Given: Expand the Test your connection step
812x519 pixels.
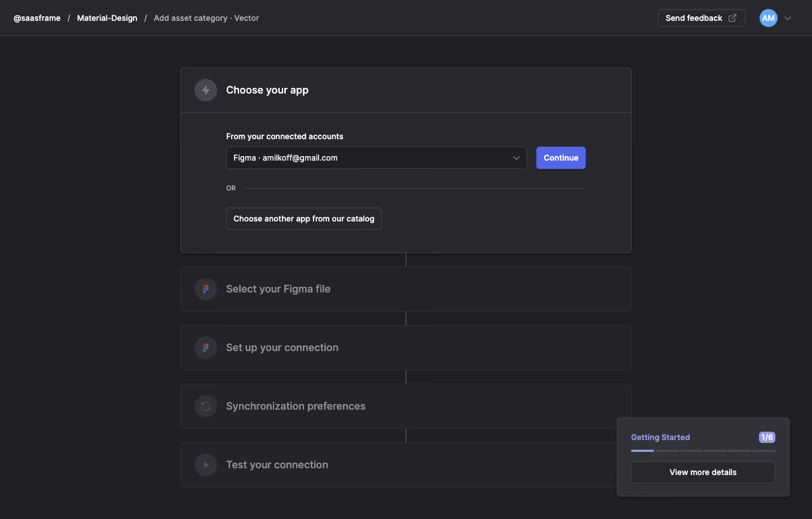Looking at the screenshot, I should tap(406, 465).
